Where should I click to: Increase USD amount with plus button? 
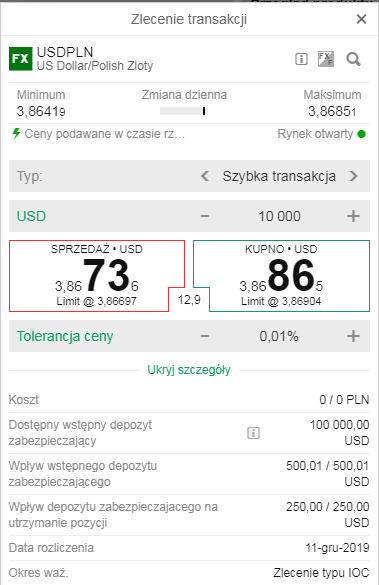[353, 216]
